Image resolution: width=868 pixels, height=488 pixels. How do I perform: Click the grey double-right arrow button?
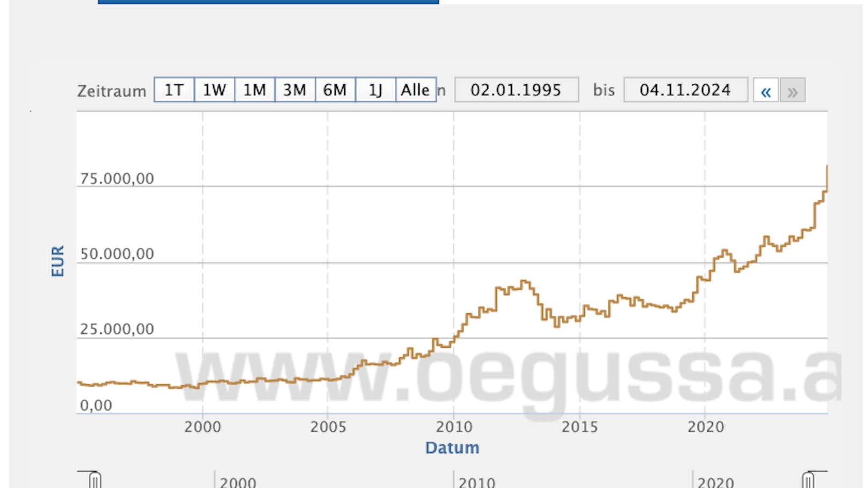(x=792, y=90)
